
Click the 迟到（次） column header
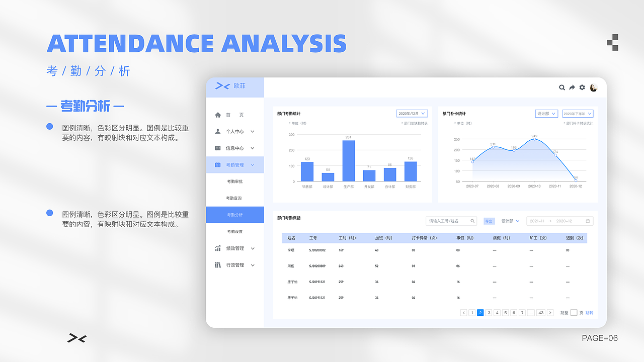(575, 238)
